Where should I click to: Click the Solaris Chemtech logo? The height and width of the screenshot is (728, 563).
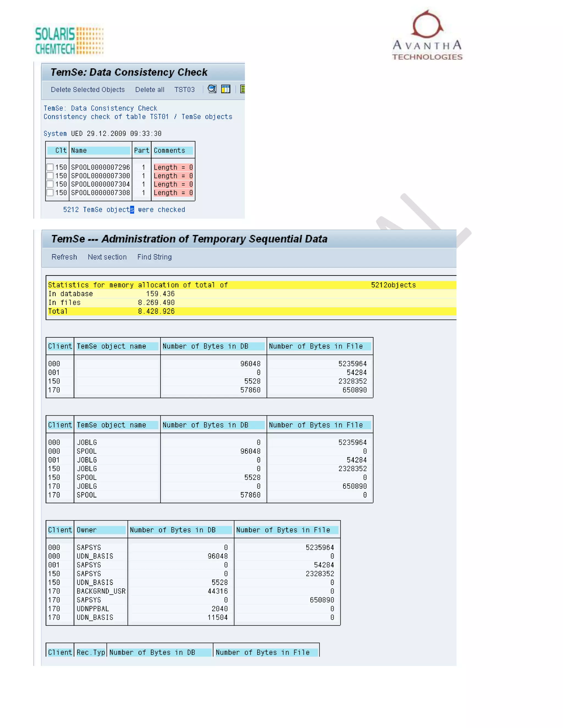[69, 41]
